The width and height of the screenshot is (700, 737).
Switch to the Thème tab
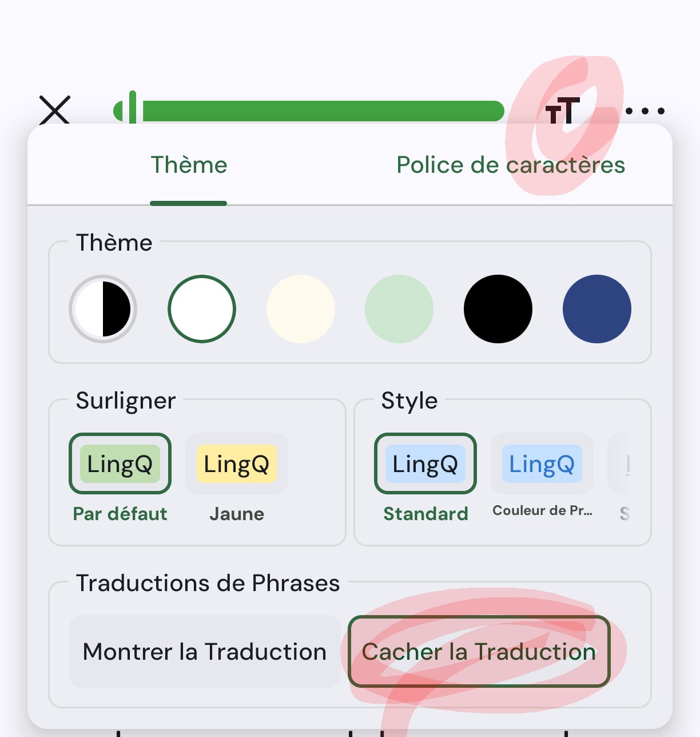point(189,165)
